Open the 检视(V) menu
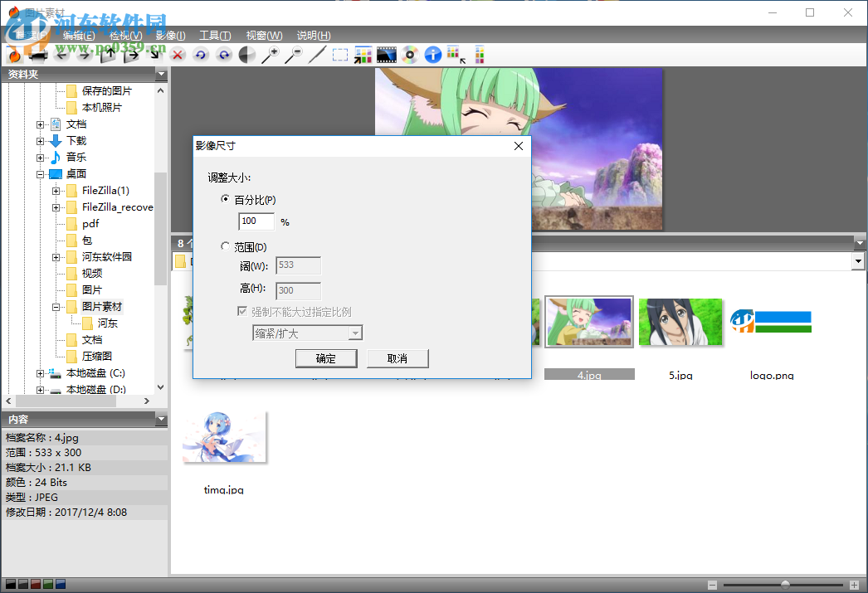Screen dimensions: 868x593 [125, 36]
